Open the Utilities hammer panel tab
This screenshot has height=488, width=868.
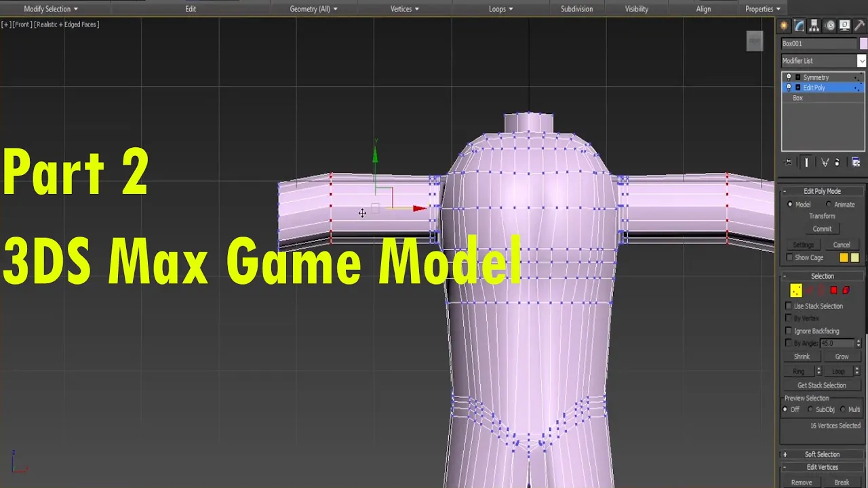pos(859,26)
